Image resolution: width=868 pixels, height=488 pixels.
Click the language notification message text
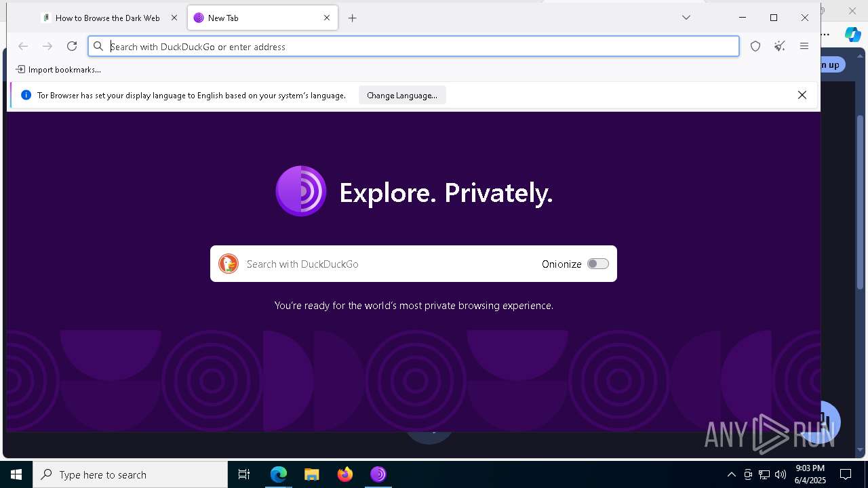click(191, 96)
